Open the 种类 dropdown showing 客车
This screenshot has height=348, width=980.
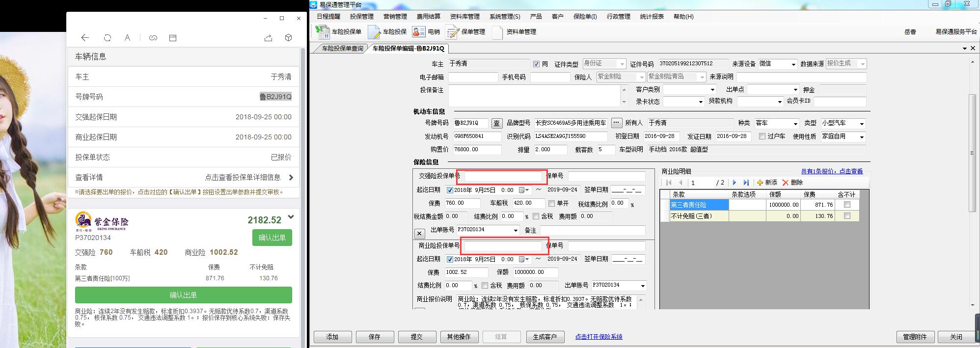795,124
